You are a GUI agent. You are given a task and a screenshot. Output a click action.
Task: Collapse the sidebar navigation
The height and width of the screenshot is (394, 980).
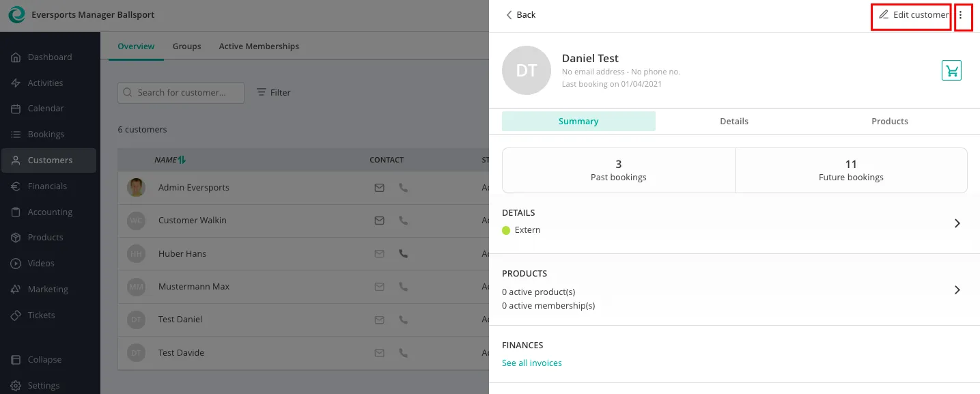point(44,360)
